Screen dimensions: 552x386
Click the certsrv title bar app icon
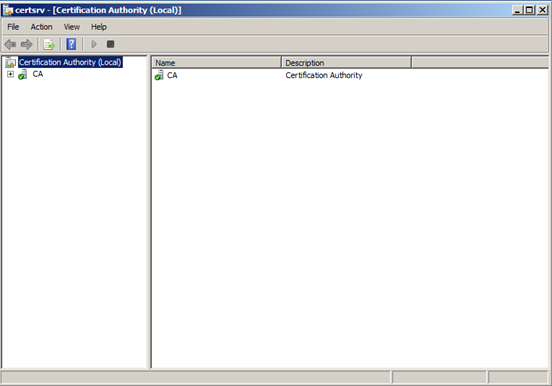(x=8, y=10)
